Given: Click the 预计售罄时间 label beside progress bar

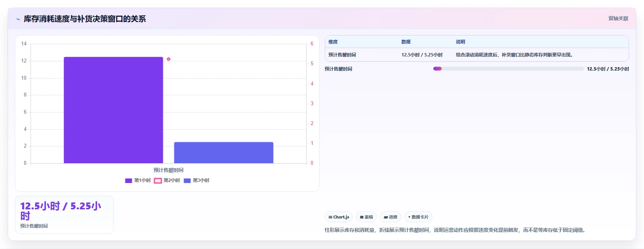Looking at the screenshot, I should (x=338, y=69).
